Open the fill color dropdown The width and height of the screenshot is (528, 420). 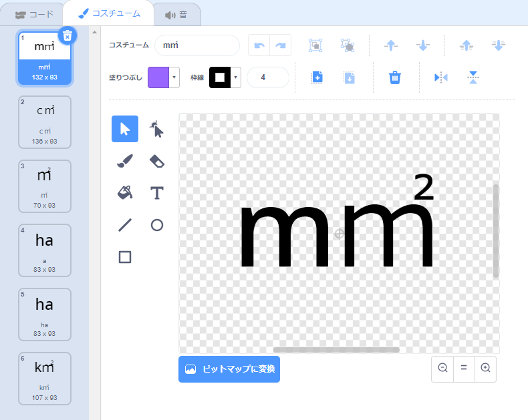tap(174, 77)
